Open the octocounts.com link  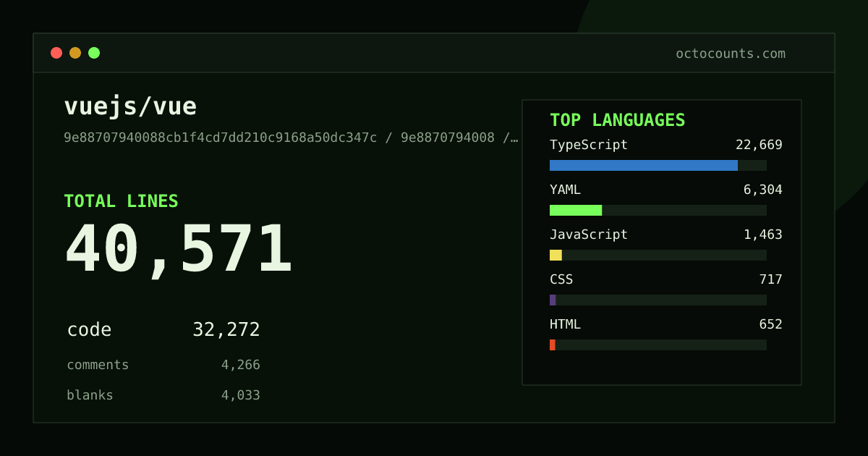click(731, 54)
